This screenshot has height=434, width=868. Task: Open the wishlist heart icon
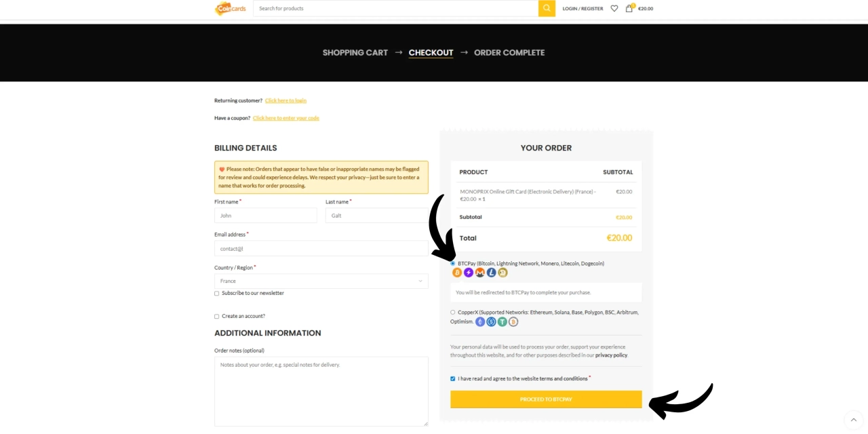pos(614,8)
